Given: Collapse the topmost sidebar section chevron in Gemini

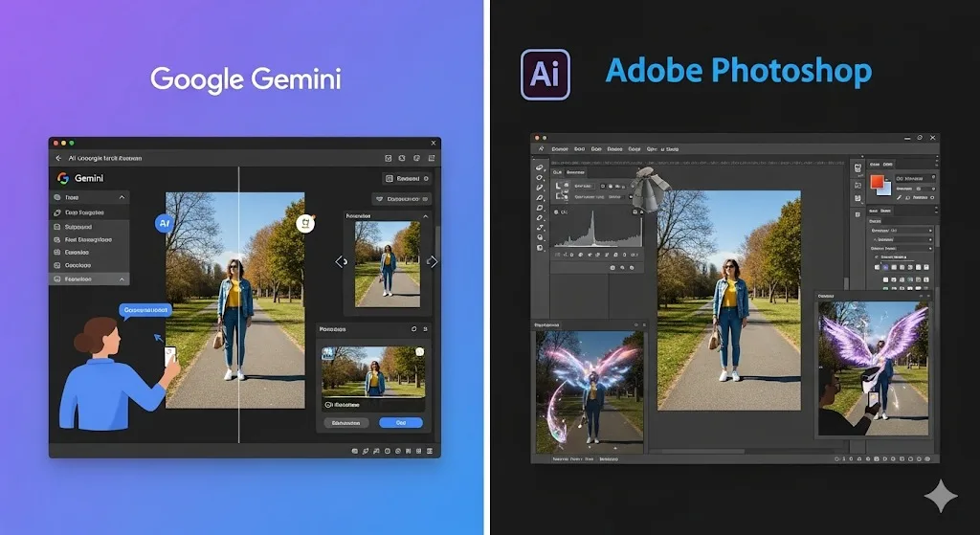Looking at the screenshot, I should [122, 197].
